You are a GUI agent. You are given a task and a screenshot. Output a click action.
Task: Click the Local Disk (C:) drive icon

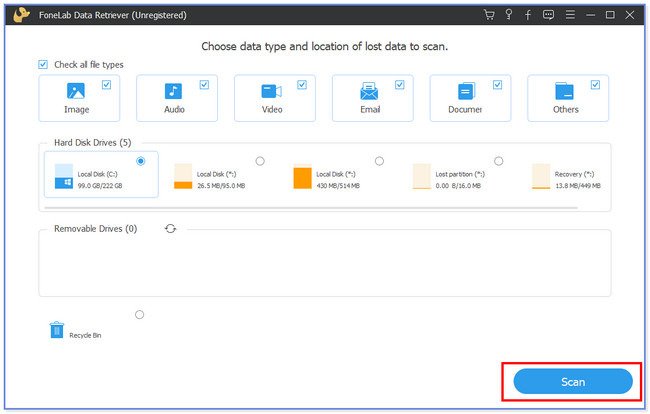(64, 176)
